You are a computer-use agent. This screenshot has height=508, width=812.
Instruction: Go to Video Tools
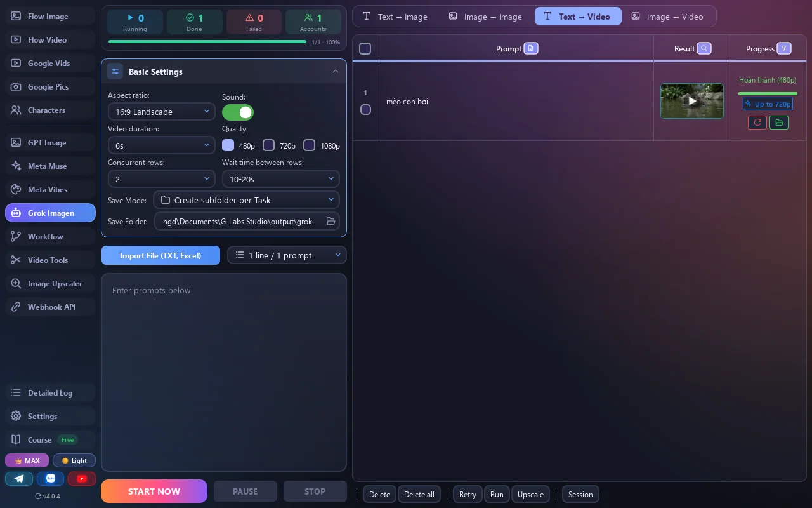(50, 260)
